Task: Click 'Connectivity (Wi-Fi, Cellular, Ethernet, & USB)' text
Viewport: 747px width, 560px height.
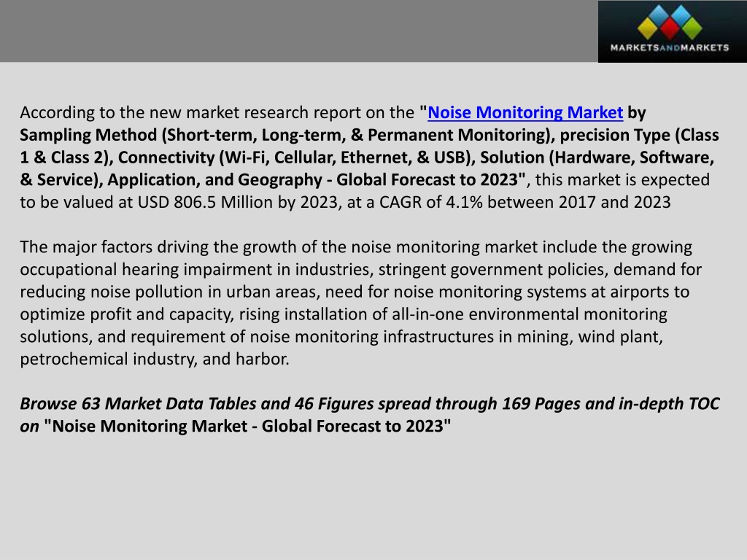Action: point(296,157)
